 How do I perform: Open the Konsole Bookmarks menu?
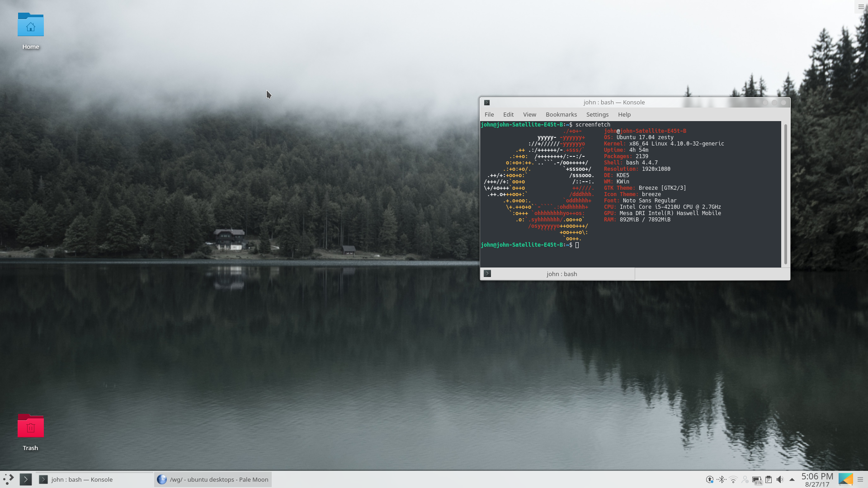point(561,115)
